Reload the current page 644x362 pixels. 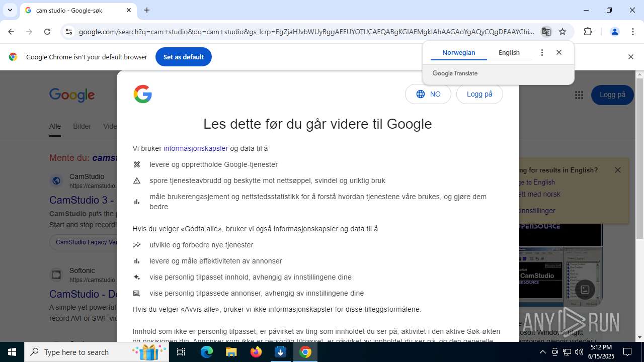pos(47,32)
